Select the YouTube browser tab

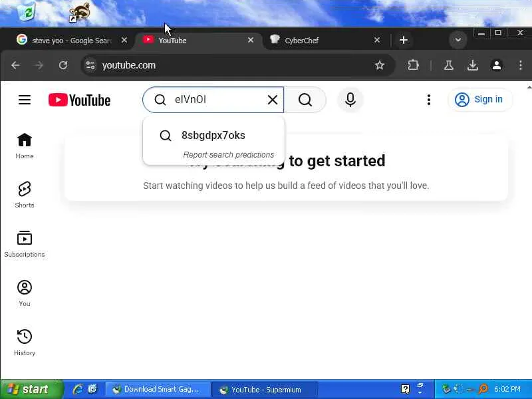tap(198, 41)
